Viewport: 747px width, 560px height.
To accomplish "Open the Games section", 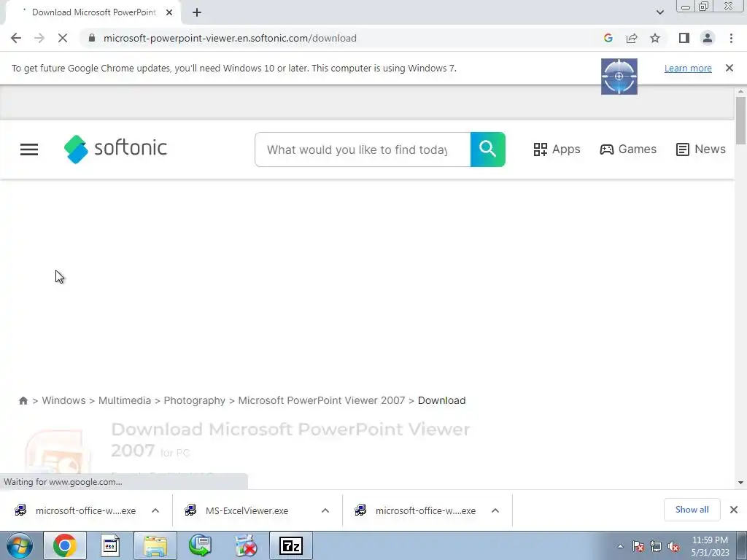I will point(628,149).
